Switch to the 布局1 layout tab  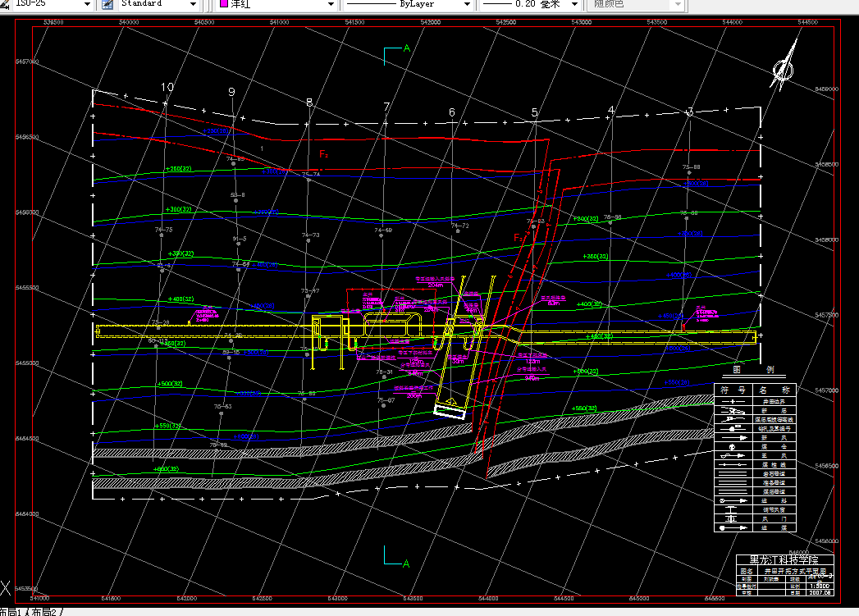11,612
